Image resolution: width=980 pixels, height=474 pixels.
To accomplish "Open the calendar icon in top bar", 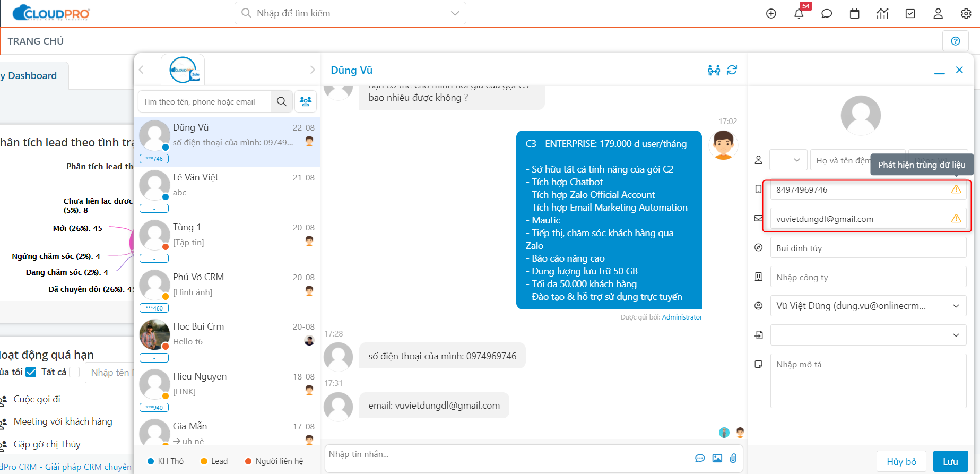I will pyautogui.click(x=854, y=14).
